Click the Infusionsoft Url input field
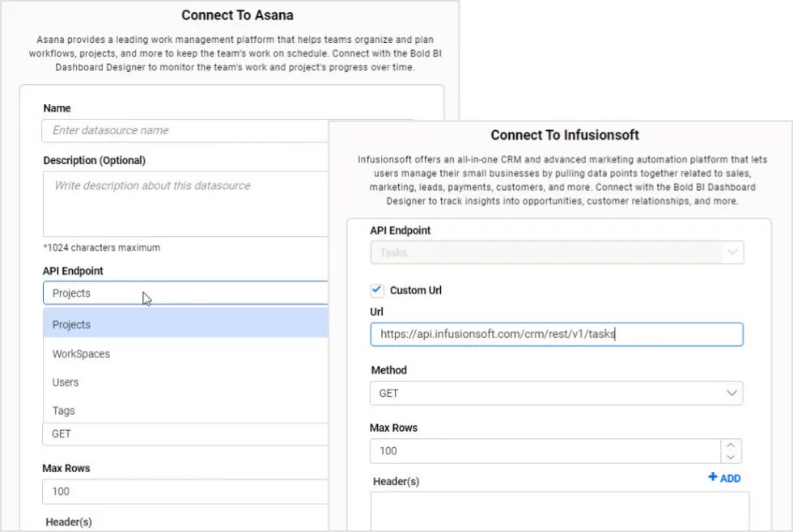The height and width of the screenshot is (532, 793). 556,335
